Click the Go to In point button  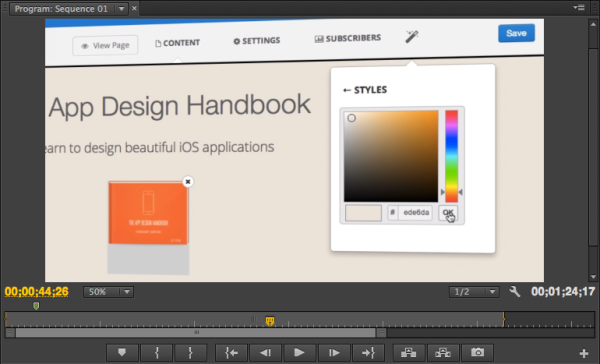click(x=232, y=352)
